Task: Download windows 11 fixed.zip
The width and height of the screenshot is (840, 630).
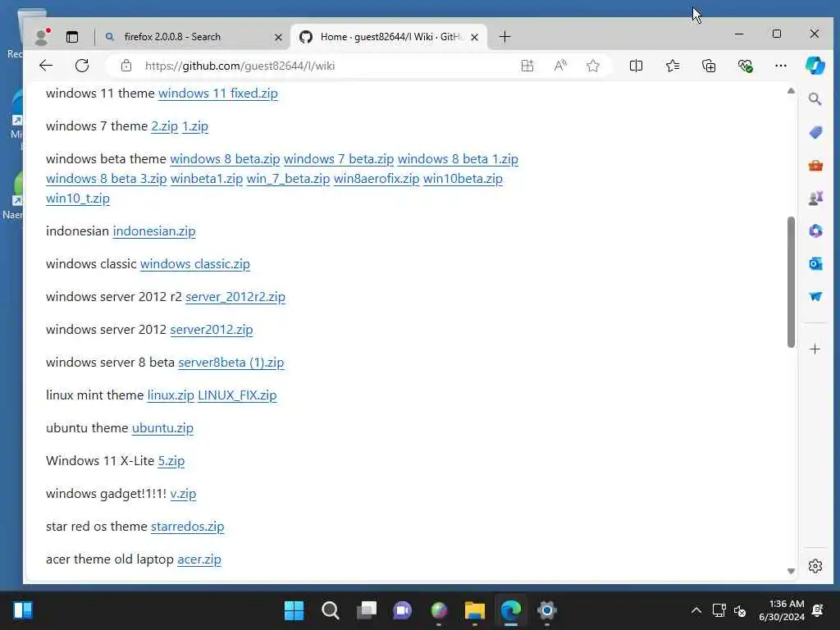Action: pyautogui.click(x=218, y=94)
